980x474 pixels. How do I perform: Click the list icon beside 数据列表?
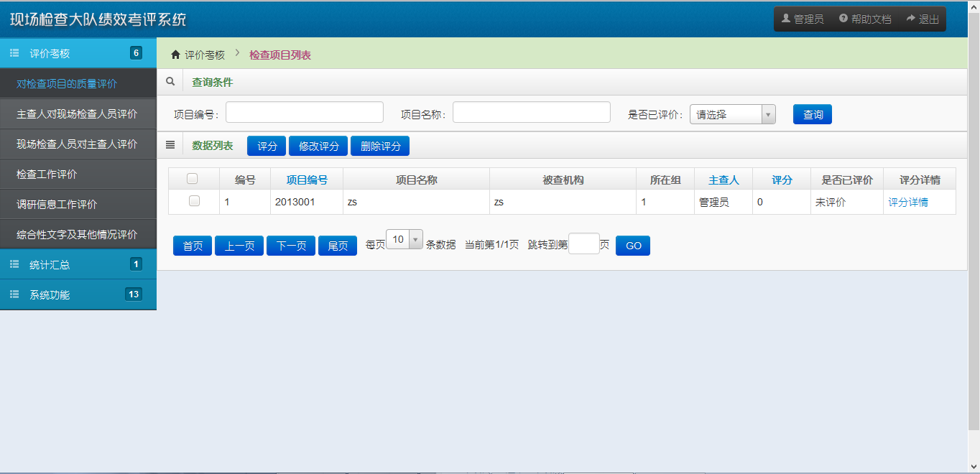tap(170, 145)
